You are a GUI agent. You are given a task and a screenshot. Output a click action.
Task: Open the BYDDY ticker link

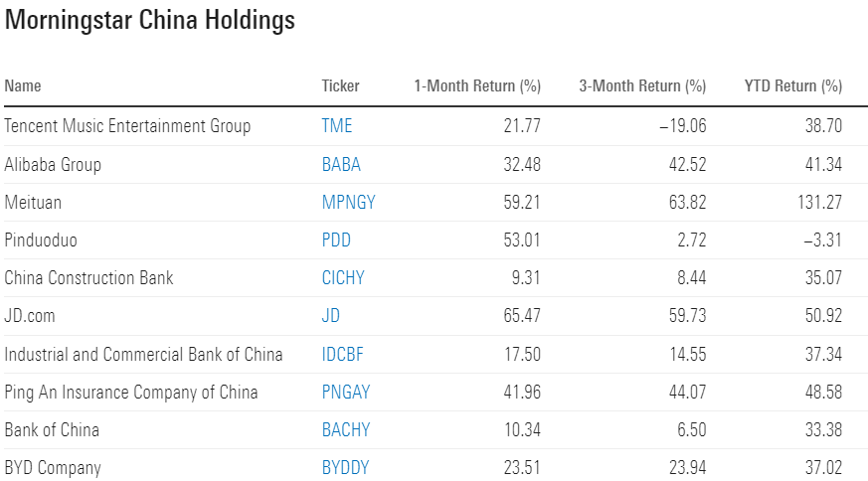pos(345,467)
